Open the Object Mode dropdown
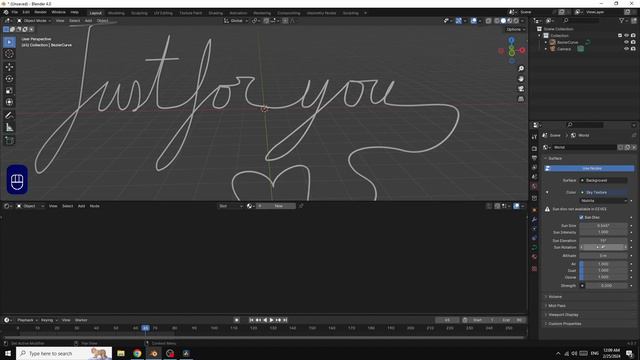 pyautogui.click(x=34, y=21)
